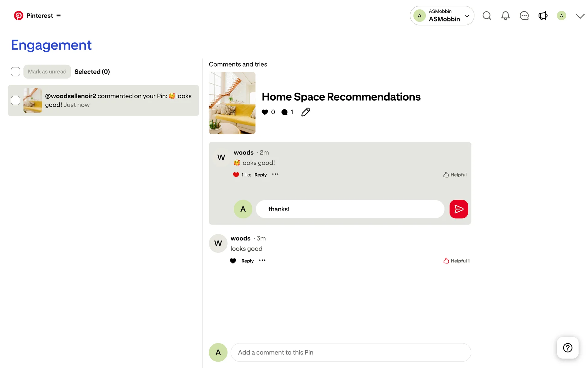Expand the top-right chevron menu
This screenshot has width=588, height=368.
pos(580,16)
